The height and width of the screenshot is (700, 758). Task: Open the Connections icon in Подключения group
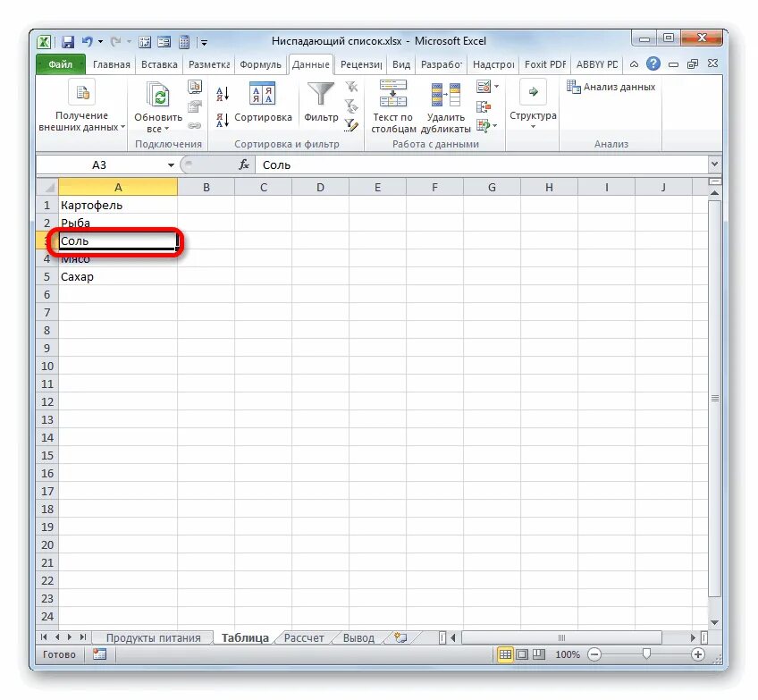[x=195, y=87]
